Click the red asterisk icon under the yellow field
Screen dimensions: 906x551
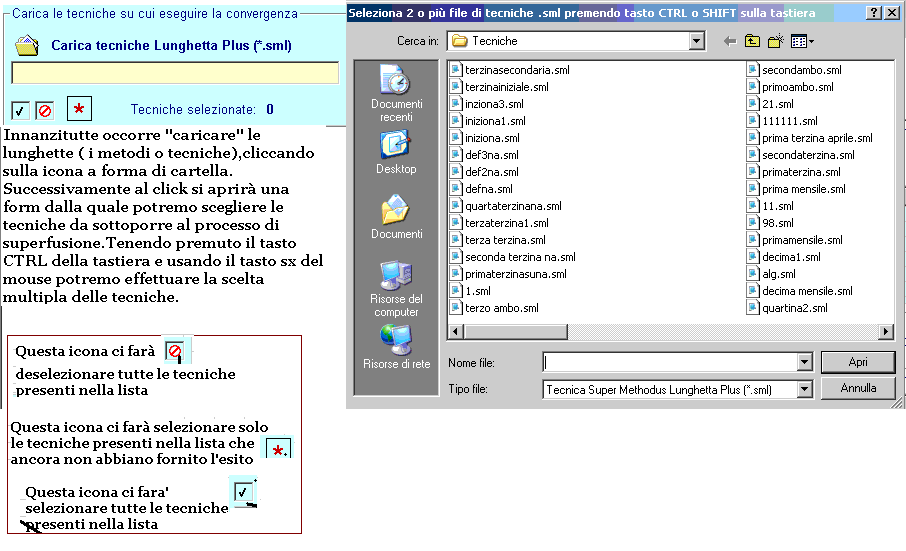click(x=79, y=109)
